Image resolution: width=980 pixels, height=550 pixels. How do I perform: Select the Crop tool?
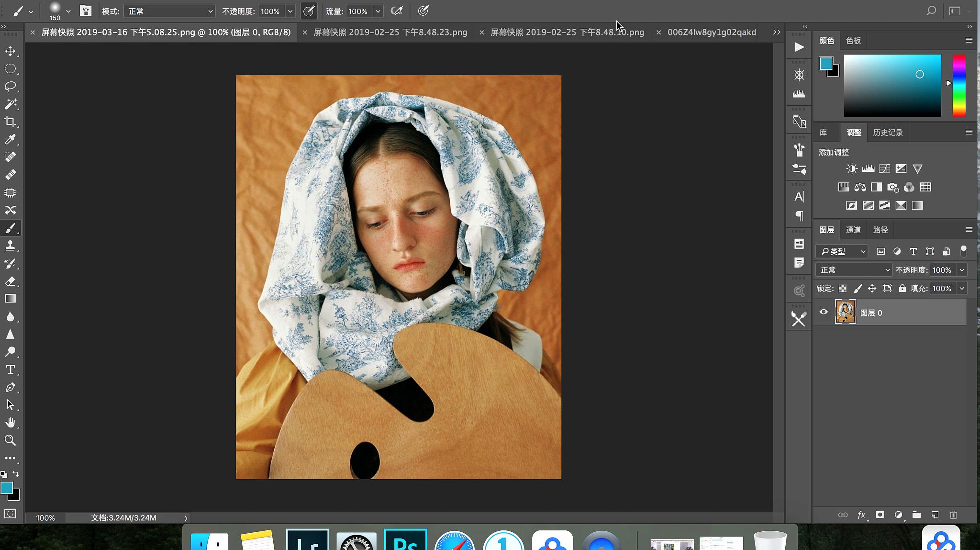10,122
